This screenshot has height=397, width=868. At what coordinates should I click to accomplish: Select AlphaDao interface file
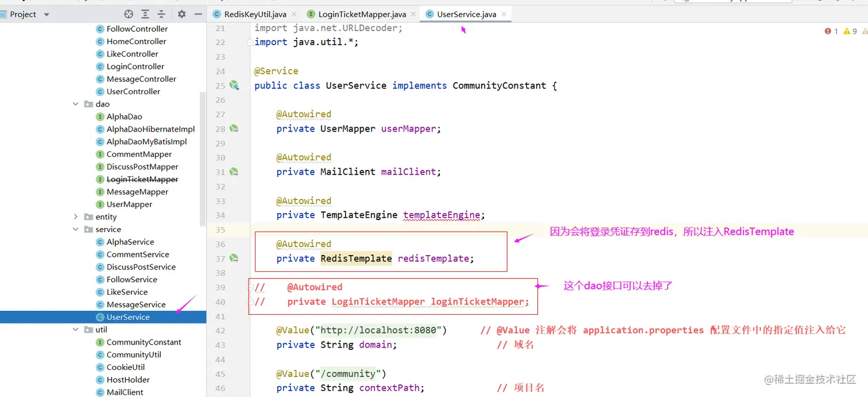[x=124, y=117]
